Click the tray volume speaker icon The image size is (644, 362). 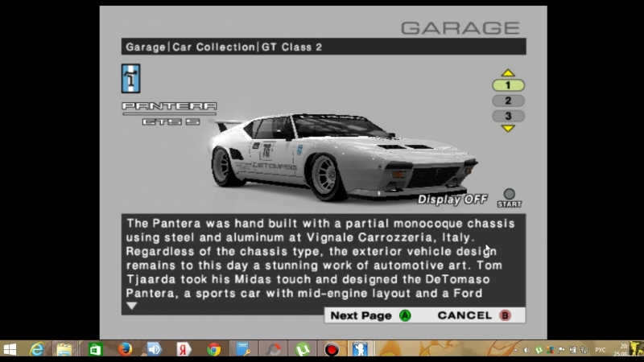coord(527,350)
